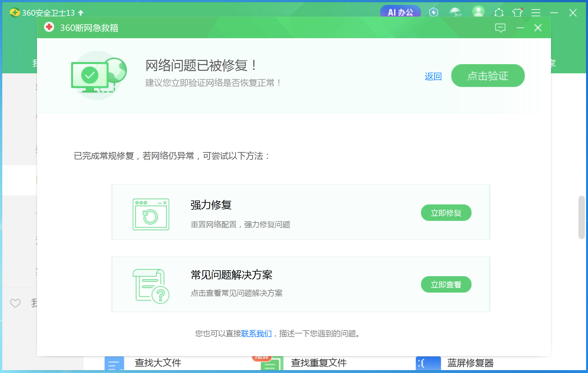The image size is (588, 373).
Task: Click the 强力修复 window-reset icon
Action: [151, 214]
